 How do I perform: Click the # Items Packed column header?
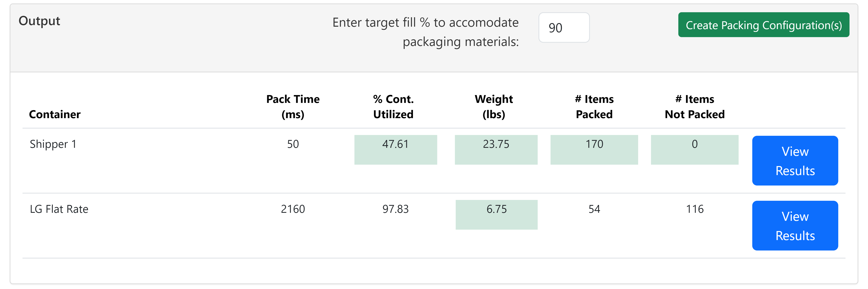coord(594,107)
